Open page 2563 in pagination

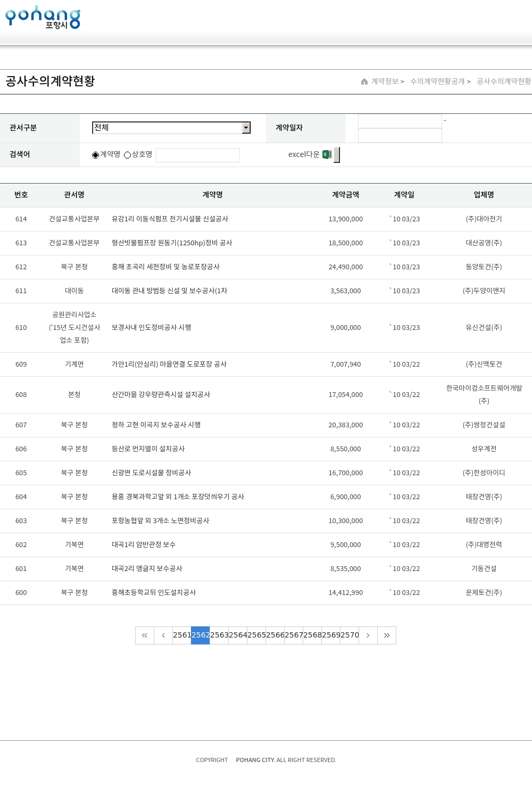[219, 635]
